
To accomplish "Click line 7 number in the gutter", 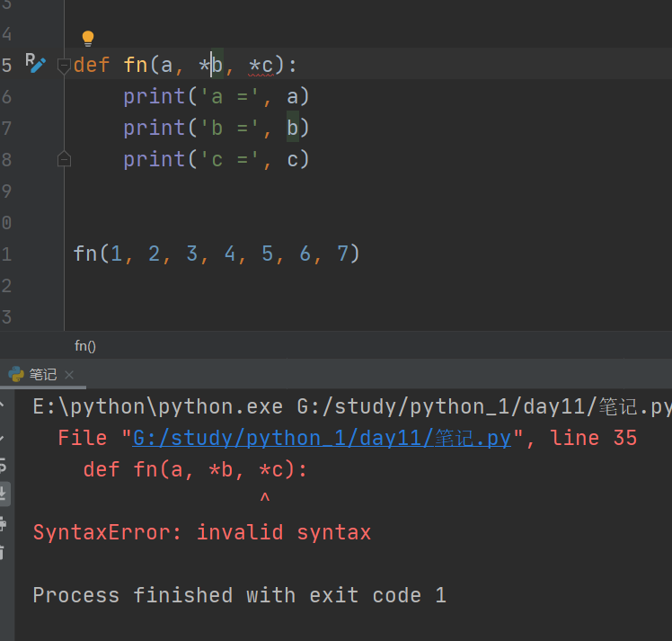I will [6, 128].
